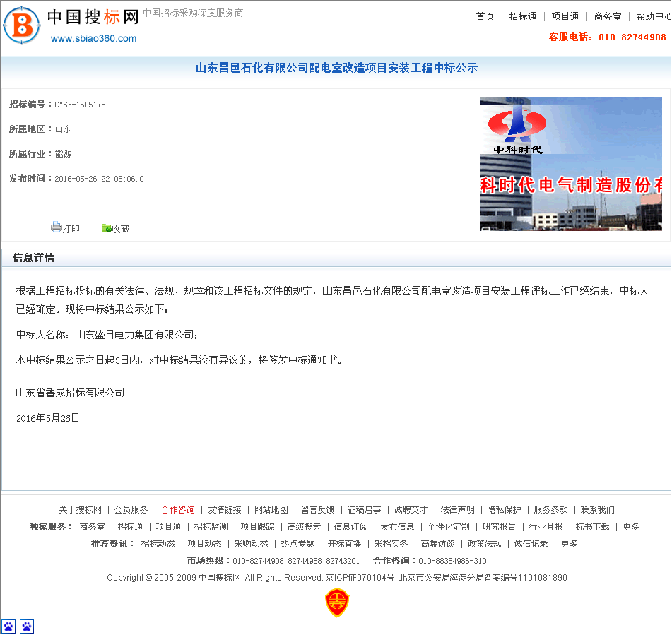Click the first blue paw icon bottom-left

click(9, 626)
